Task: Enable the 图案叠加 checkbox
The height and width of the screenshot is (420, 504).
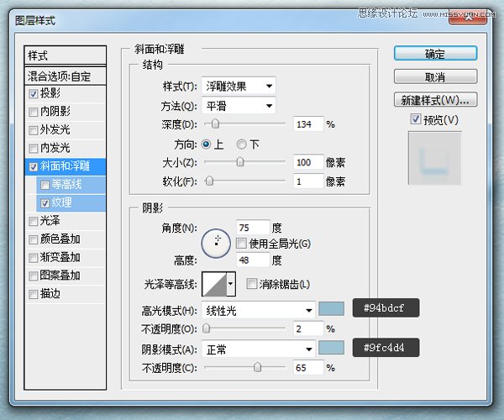Action: 34,276
